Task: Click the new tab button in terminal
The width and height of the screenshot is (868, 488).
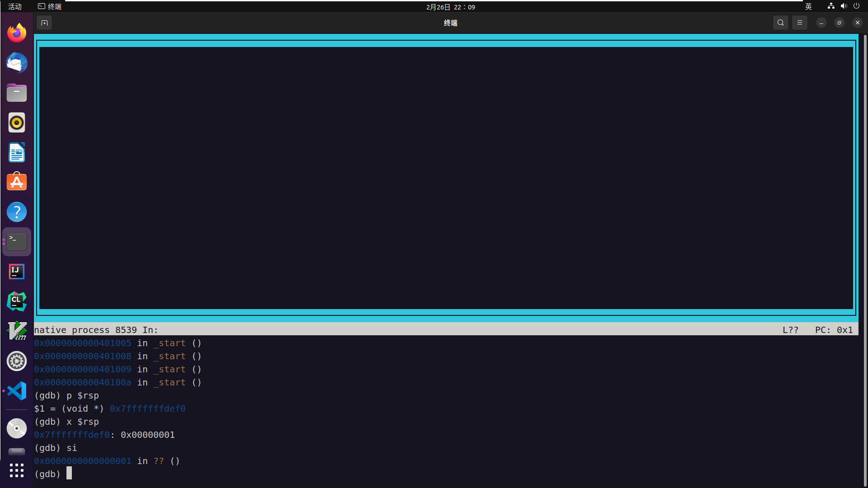Action: [44, 23]
